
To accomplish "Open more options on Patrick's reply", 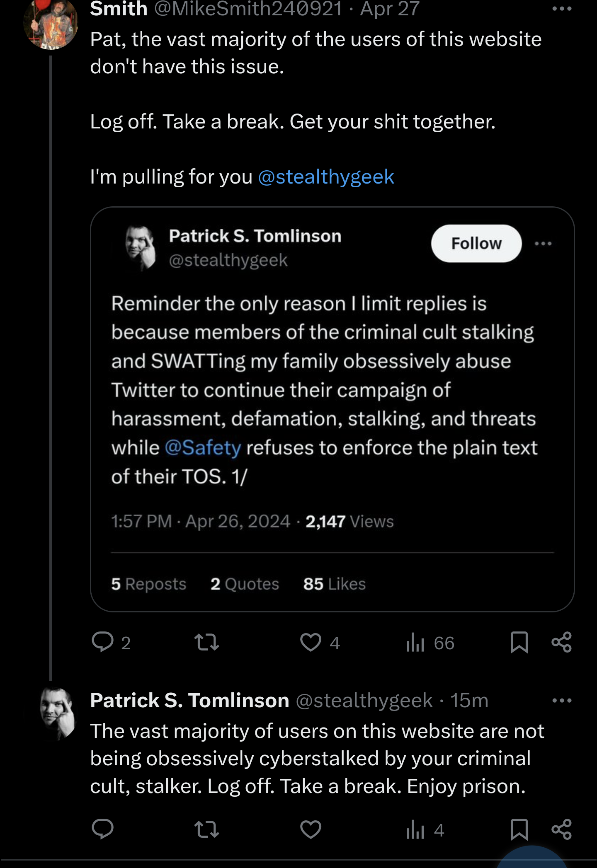I will pyautogui.click(x=562, y=701).
